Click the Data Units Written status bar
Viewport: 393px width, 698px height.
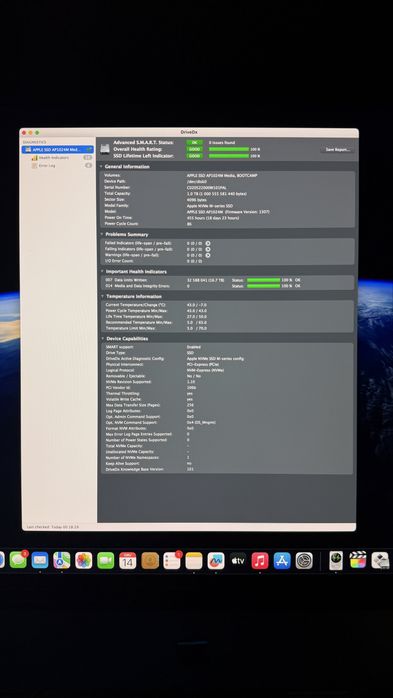point(263,280)
